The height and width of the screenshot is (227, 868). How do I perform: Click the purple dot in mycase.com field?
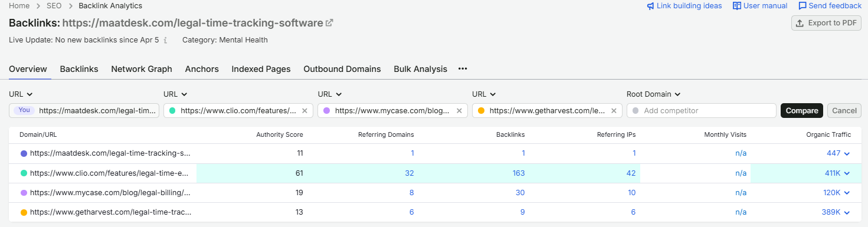point(327,111)
